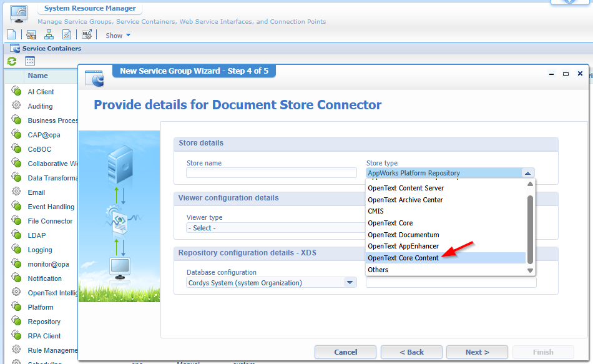Click the Cancel button
The image size is (593, 364).
coord(345,352)
